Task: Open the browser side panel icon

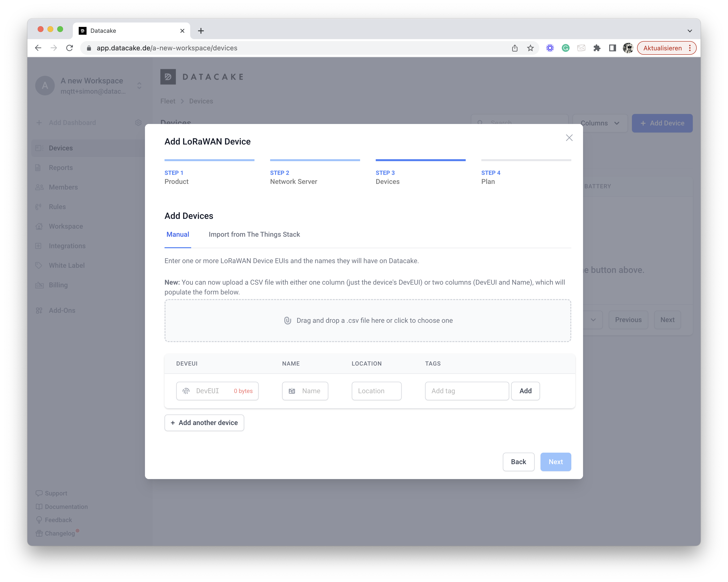Action: tap(612, 48)
